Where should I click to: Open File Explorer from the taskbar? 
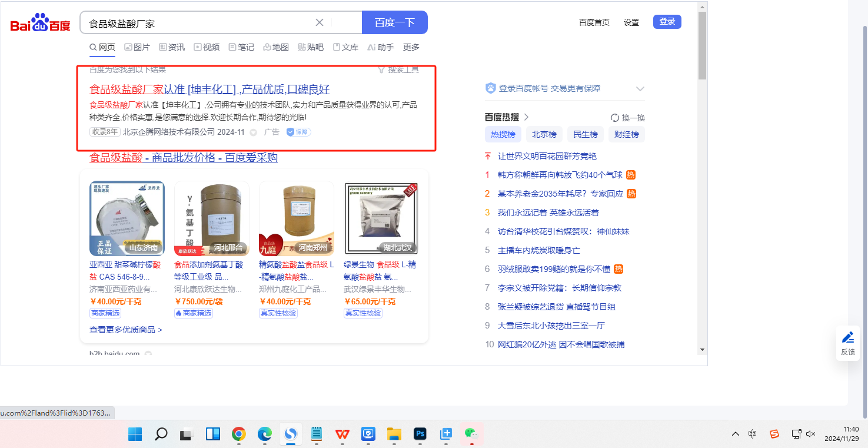[x=394, y=434]
